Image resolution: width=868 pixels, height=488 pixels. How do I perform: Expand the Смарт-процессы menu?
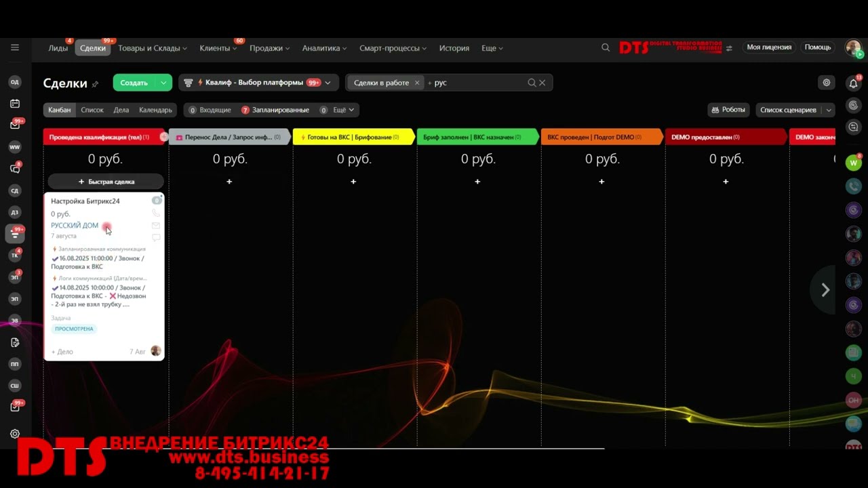(x=393, y=48)
